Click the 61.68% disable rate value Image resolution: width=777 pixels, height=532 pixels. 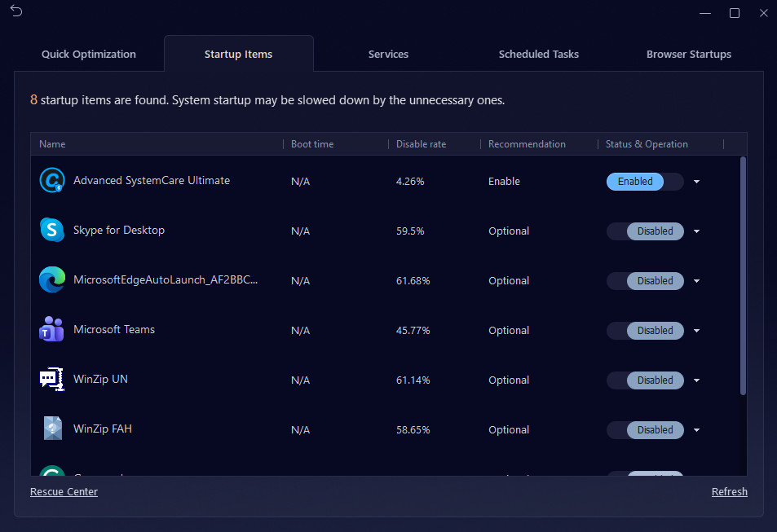tap(413, 281)
